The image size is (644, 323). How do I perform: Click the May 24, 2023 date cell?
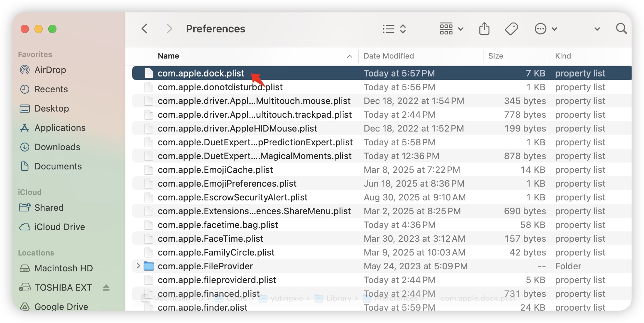[x=416, y=266]
